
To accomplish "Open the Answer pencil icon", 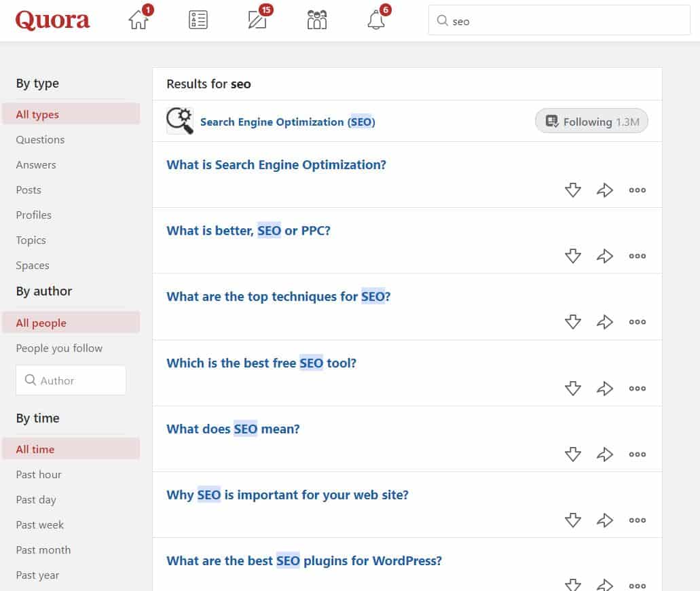I will pyautogui.click(x=257, y=20).
